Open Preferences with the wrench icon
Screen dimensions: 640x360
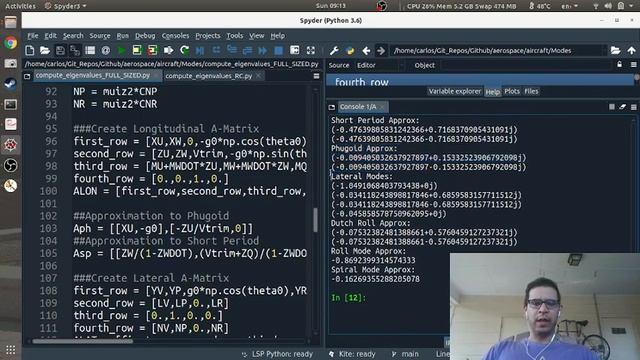click(x=334, y=51)
